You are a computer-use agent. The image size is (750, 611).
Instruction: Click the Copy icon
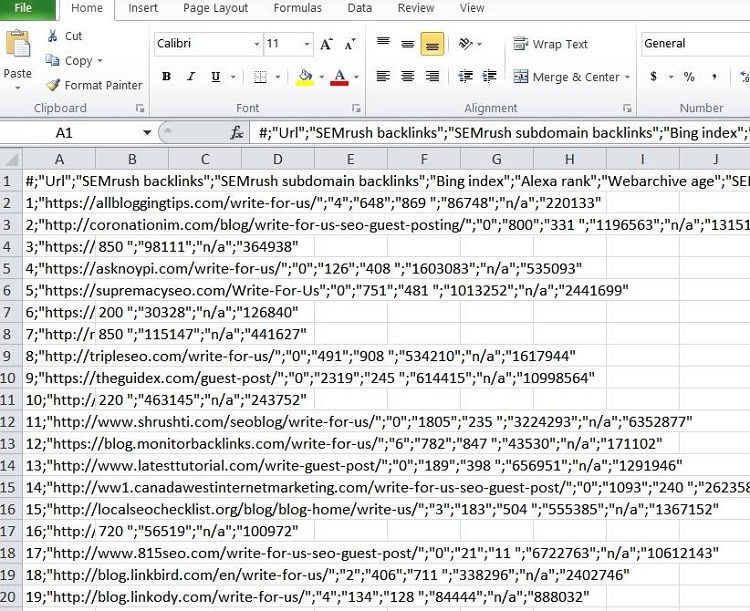52,60
